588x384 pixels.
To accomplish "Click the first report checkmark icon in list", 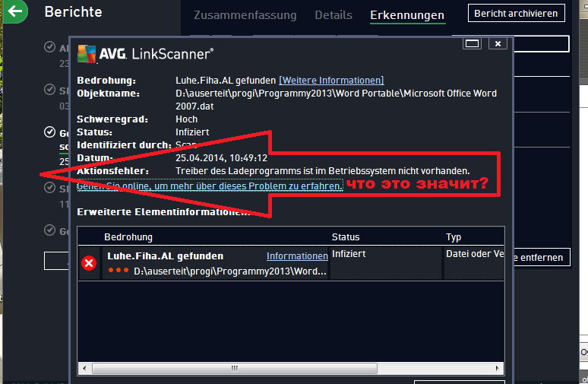I will pyautogui.click(x=49, y=47).
